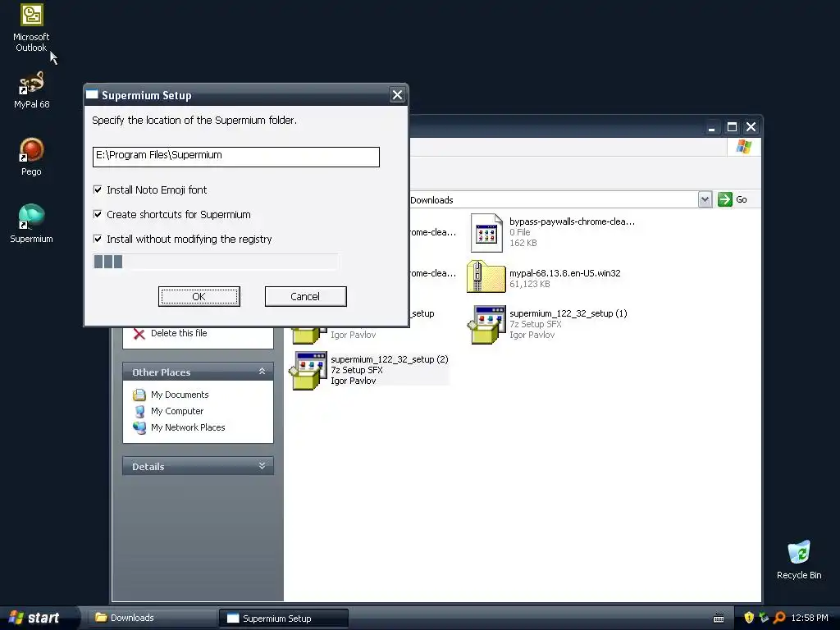Select the supermium_122_32_setup (1) filename

coord(568,313)
